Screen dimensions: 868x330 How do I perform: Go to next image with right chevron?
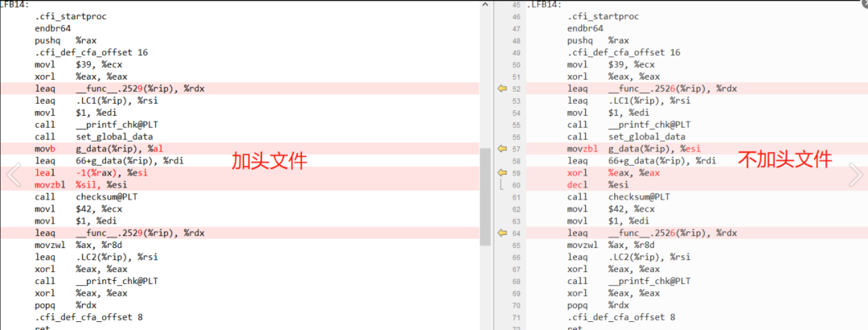pos(855,175)
